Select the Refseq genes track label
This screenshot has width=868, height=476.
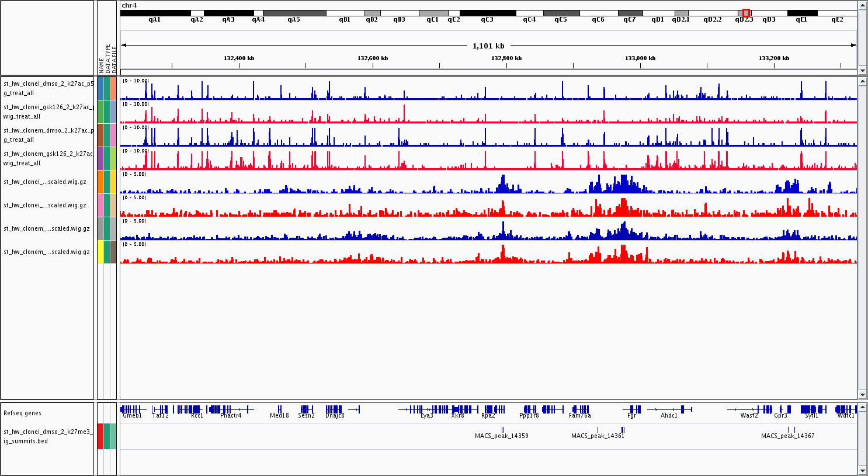(22, 413)
